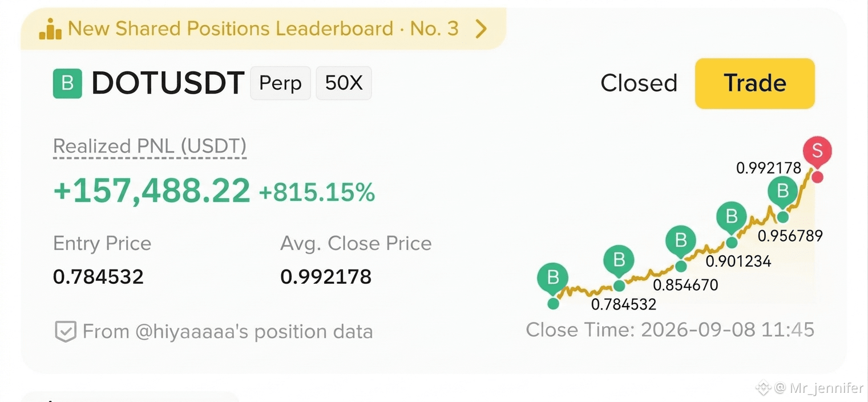Click the B buy marker above 0.854670
The height and width of the screenshot is (402, 868).
pos(681,240)
